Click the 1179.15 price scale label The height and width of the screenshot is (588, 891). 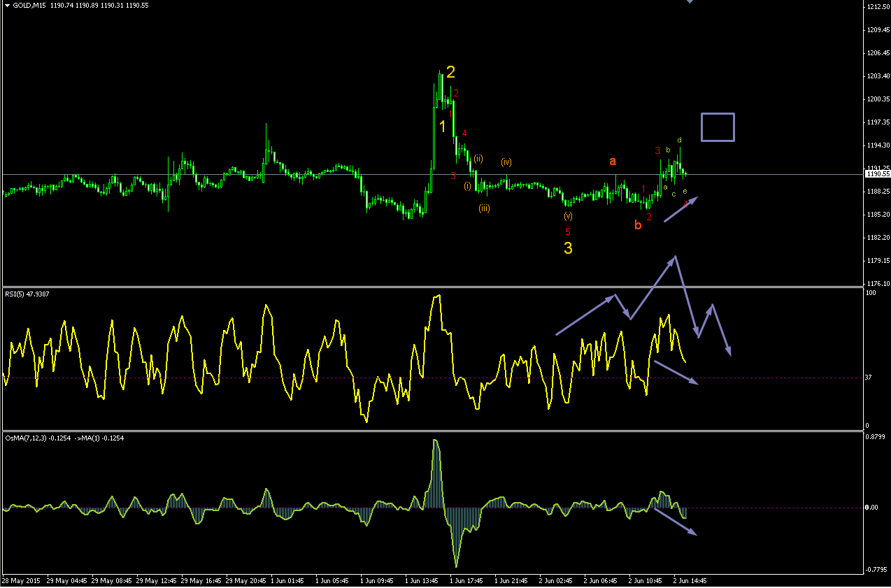tap(877, 261)
